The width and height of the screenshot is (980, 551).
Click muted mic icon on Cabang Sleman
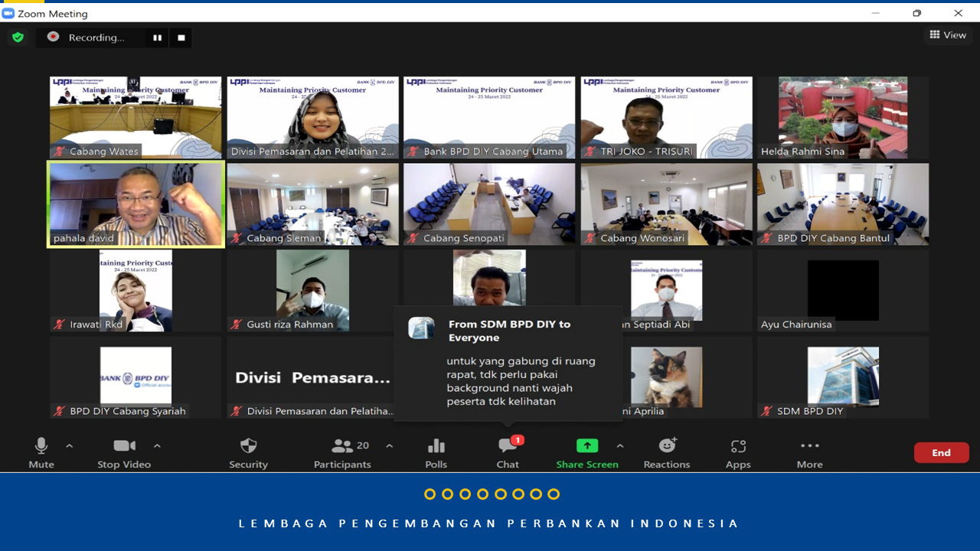[x=236, y=238]
